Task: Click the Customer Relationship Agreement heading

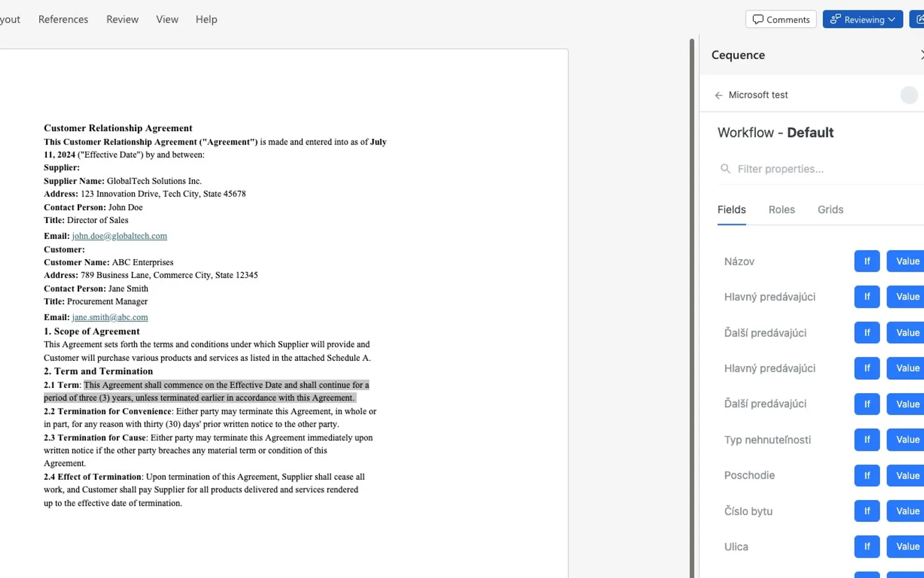Action: 118,128
